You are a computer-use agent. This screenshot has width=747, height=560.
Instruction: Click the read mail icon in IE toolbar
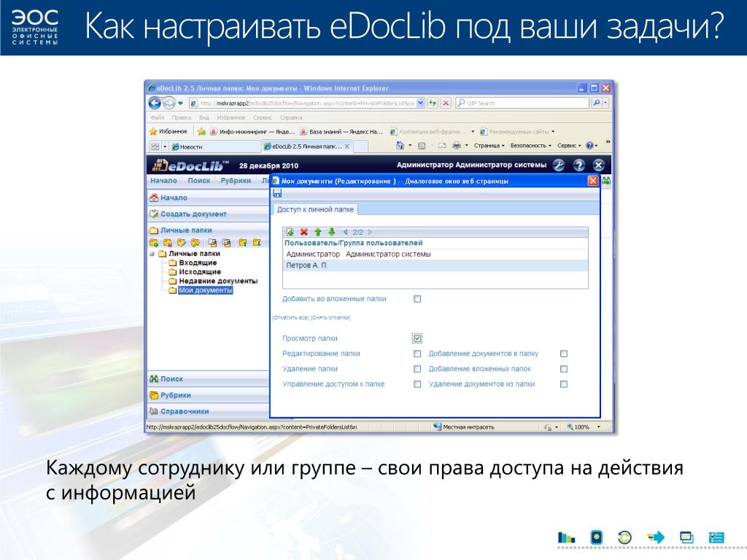click(442, 146)
